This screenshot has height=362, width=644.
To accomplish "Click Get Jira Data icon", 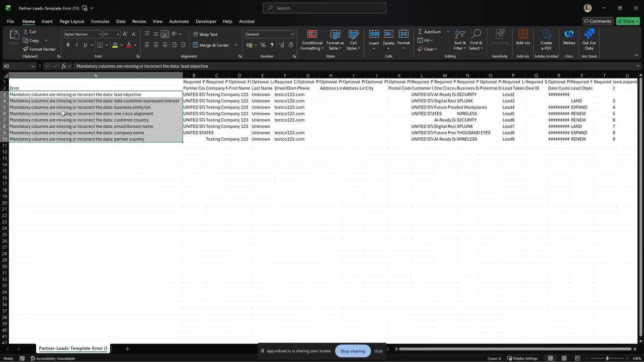I will point(589,34).
